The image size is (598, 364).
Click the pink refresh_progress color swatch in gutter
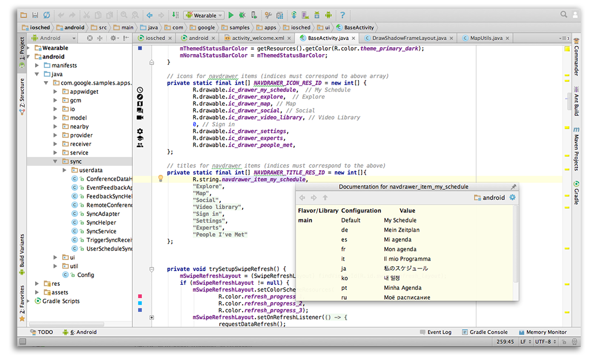(140, 296)
